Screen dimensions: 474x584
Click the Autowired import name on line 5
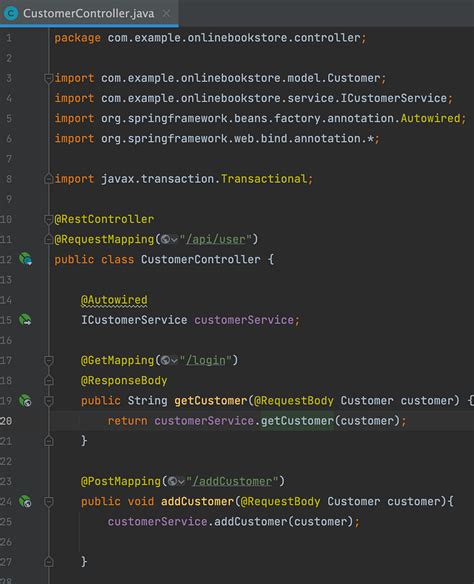coord(430,118)
